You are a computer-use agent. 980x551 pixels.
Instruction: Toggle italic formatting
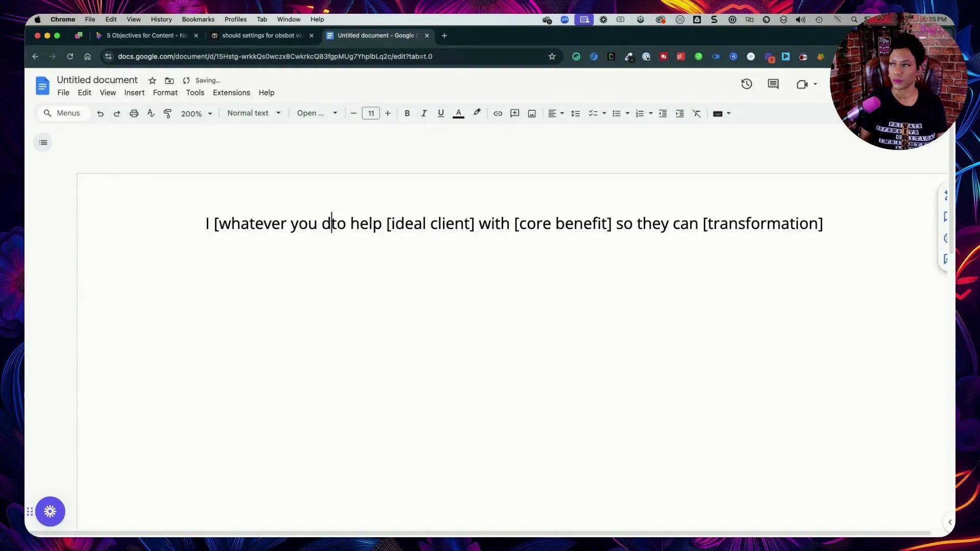click(424, 113)
